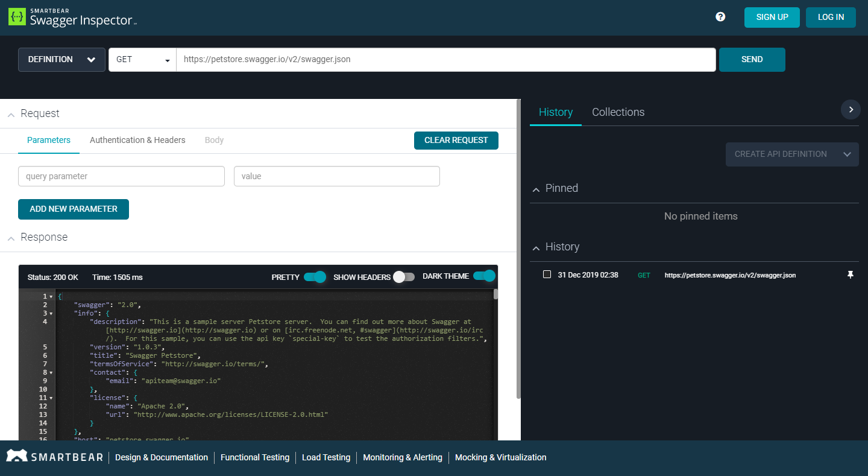Viewport: 868px width, 476px height.
Task: Toggle the DARK THEME switch
Action: (x=484, y=276)
